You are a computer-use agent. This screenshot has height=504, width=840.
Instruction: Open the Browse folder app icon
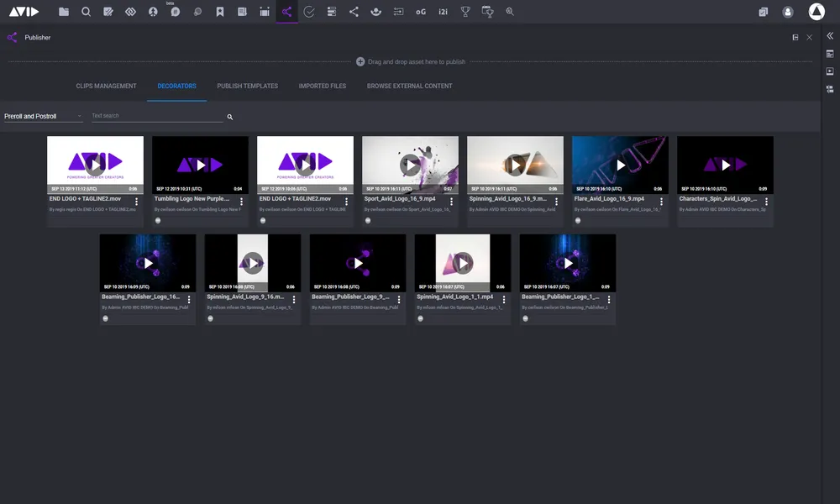pyautogui.click(x=64, y=12)
